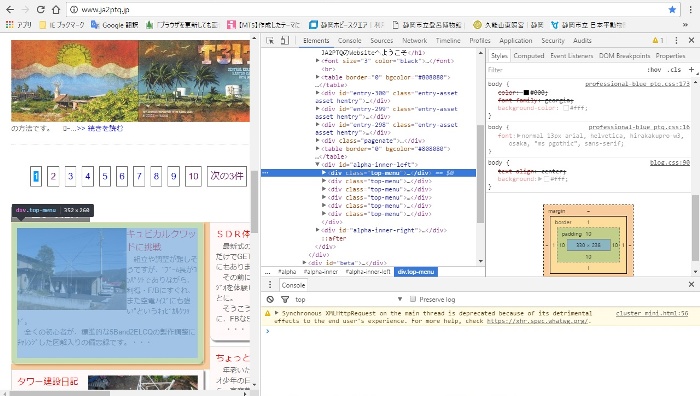Open console drawer menu dots
Screen dimensions: 700x396
270,285
